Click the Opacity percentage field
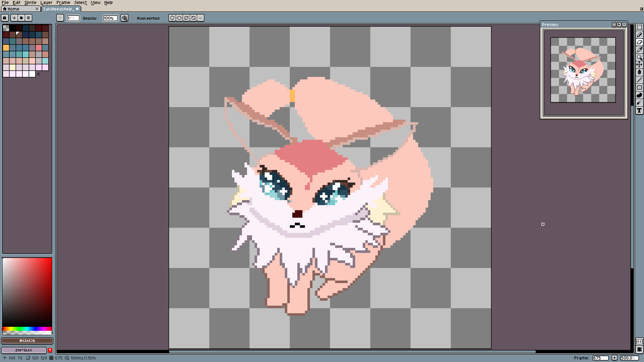 tap(110, 18)
